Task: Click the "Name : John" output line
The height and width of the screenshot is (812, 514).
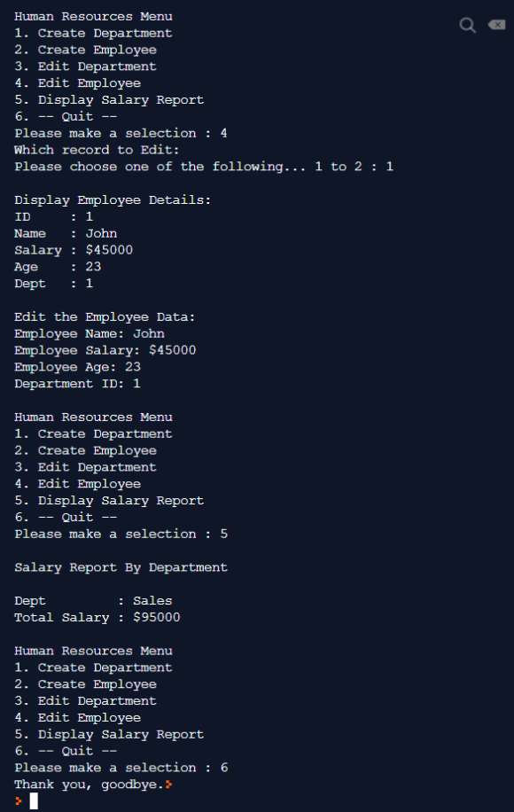Action: (x=66, y=233)
